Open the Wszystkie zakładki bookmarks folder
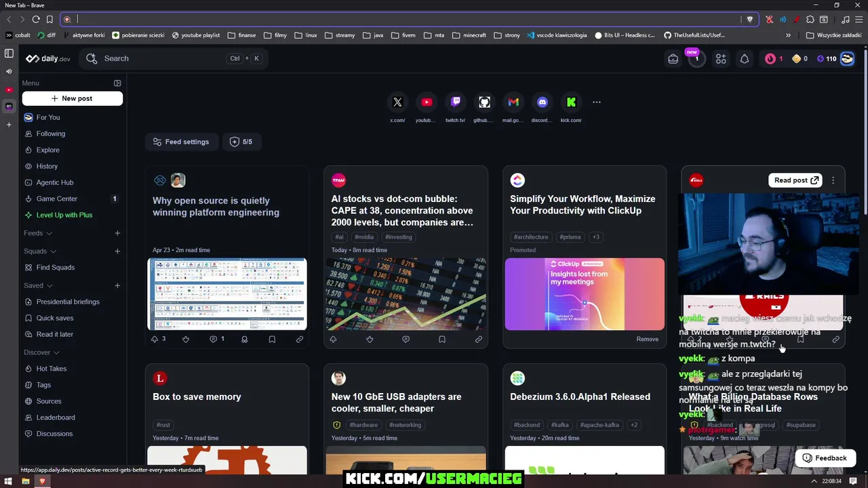The height and width of the screenshot is (488, 868). (x=834, y=35)
